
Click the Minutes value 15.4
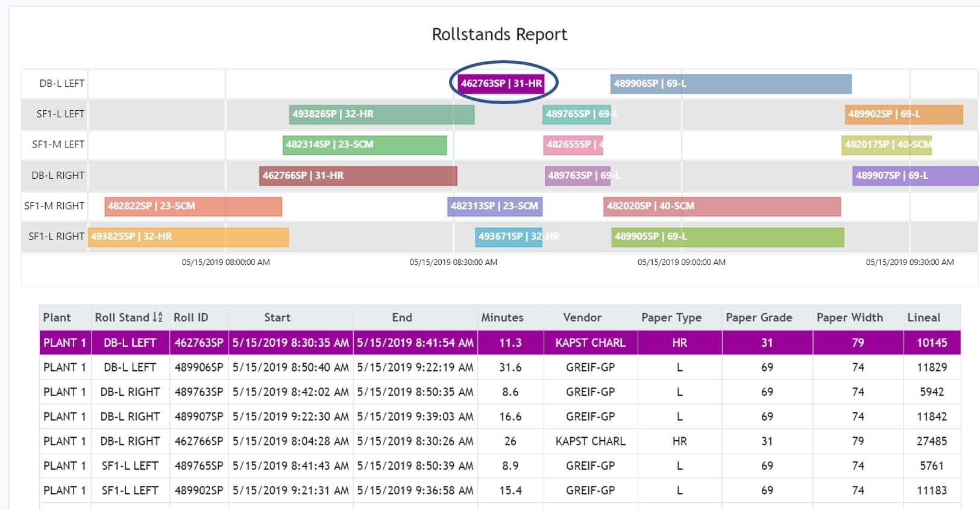pyautogui.click(x=510, y=491)
